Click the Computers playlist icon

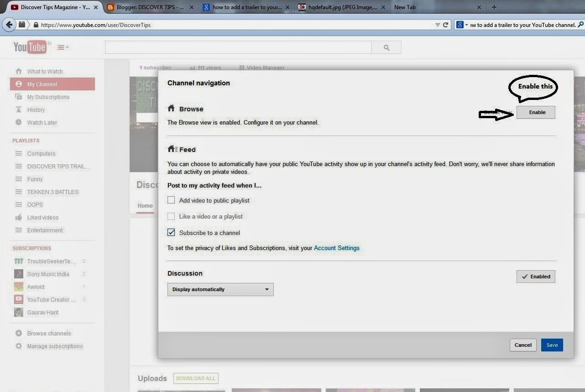tap(19, 153)
